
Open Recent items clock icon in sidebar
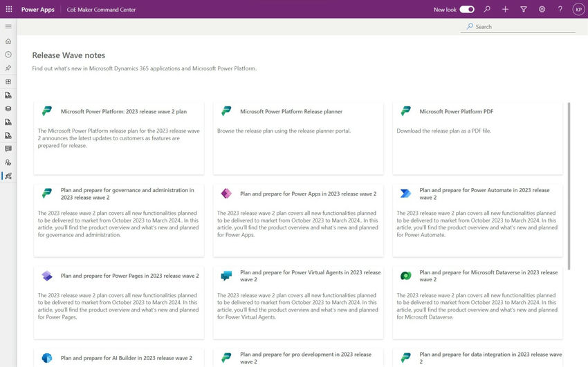[x=8, y=55]
